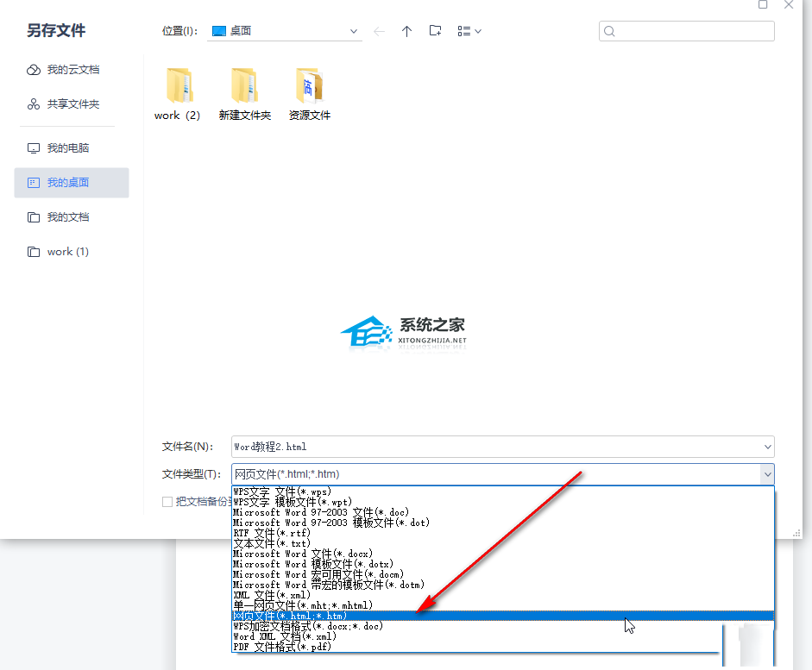Choose WPS文字 模板文件(*.wpt) type

click(x=503, y=502)
